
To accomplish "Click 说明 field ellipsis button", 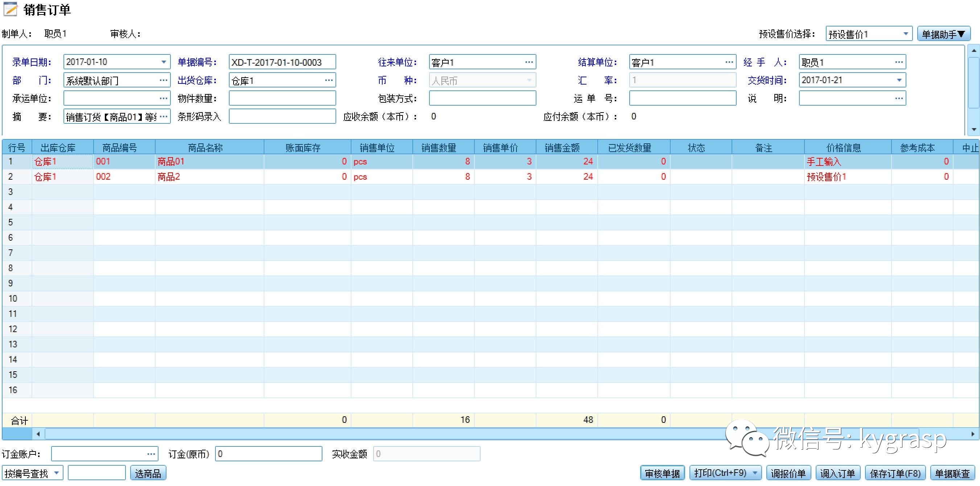I will 899,98.
